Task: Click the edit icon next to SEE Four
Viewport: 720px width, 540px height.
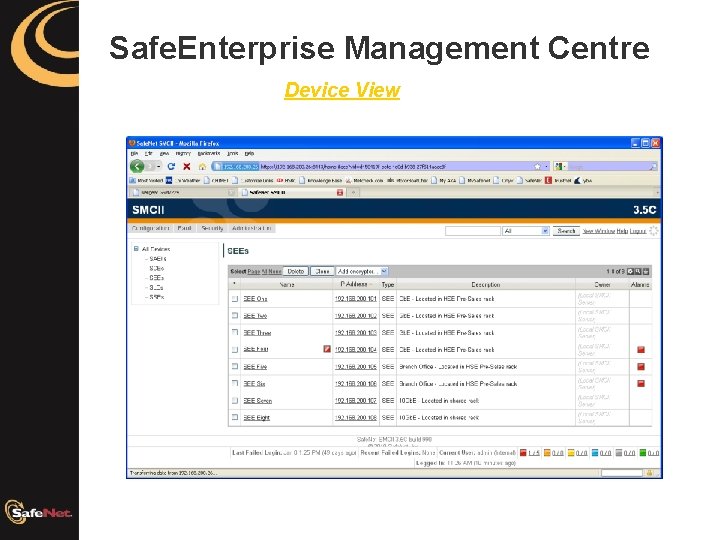Action: (327, 349)
